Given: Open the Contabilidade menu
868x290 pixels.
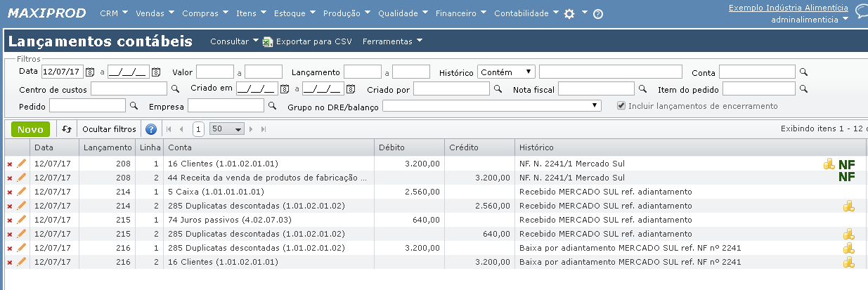Looking at the screenshot, I should click(x=526, y=13).
